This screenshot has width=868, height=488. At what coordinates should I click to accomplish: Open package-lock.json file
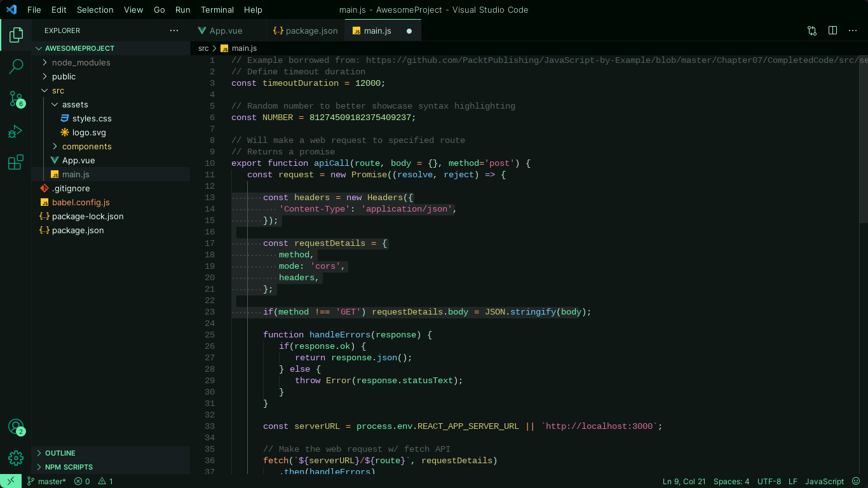(111, 216)
